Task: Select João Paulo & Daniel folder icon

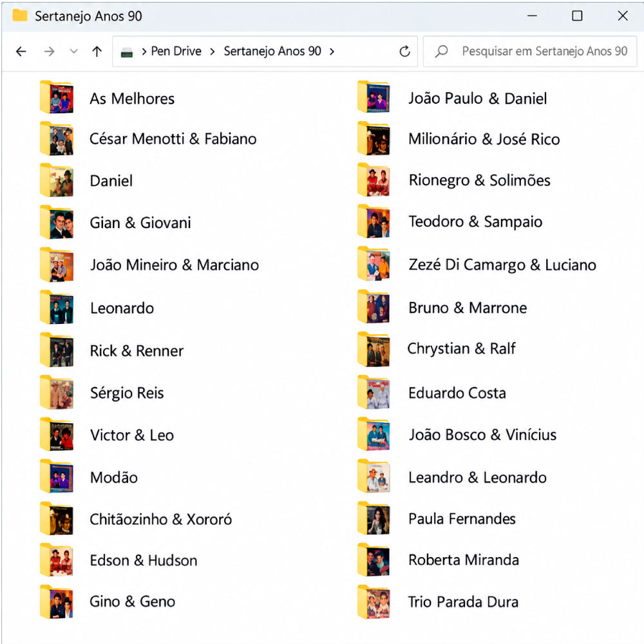Action: (x=374, y=97)
